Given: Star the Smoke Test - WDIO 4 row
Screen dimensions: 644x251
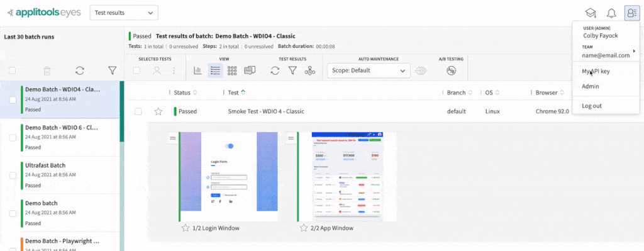Looking at the screenshot, I should (x=158, y=111).
